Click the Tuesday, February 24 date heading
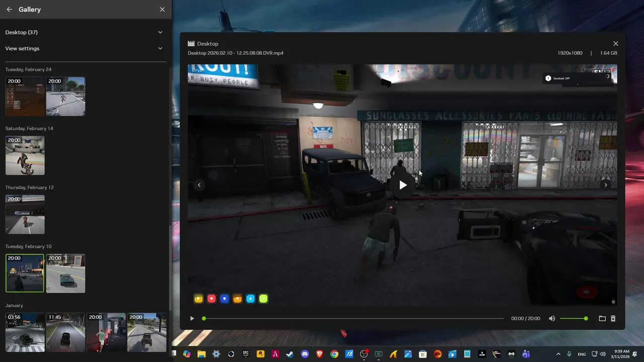 click(28, 69)
